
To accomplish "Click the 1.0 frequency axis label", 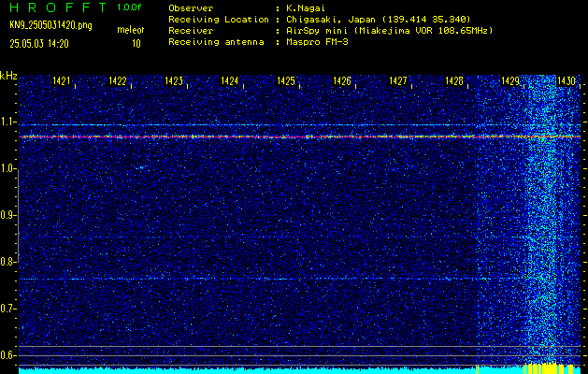I will click(7, 169).
